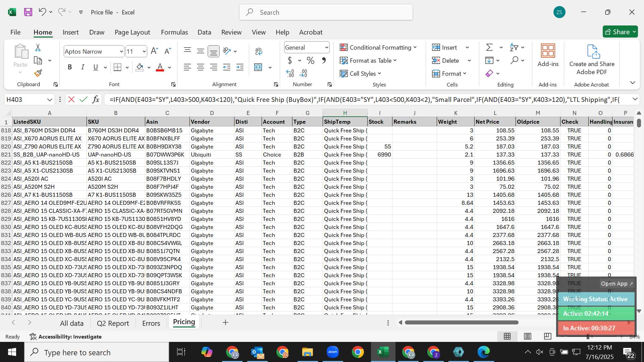Open Excel from the Windows taskbar
The image size is (644, 362).
[383, 352]
